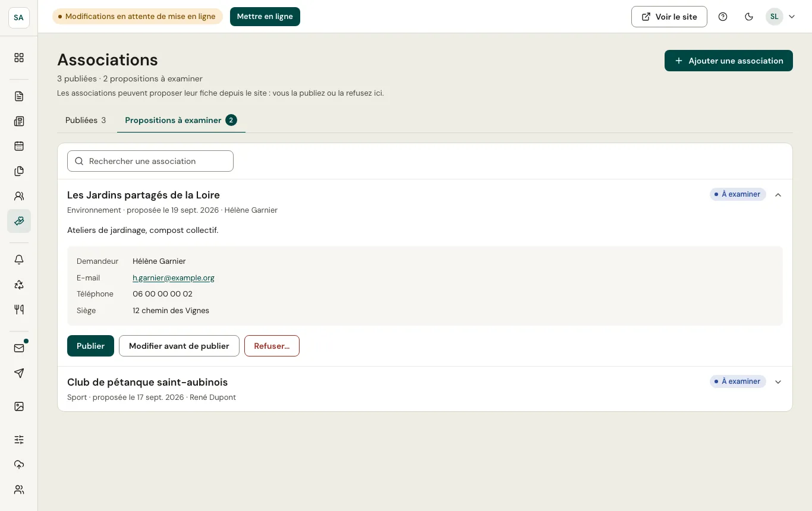Open the cloud upload icon in sidebar
The height and width of the screenshot is (511, 812).
pyautogui.click(x=19, y=465)
